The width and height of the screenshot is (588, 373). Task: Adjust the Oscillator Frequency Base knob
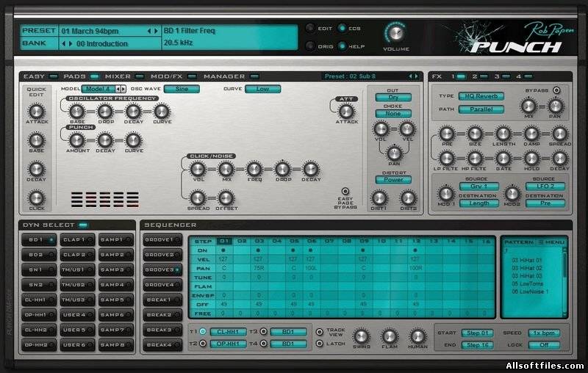pyautogui.click(x=77, y=111)
